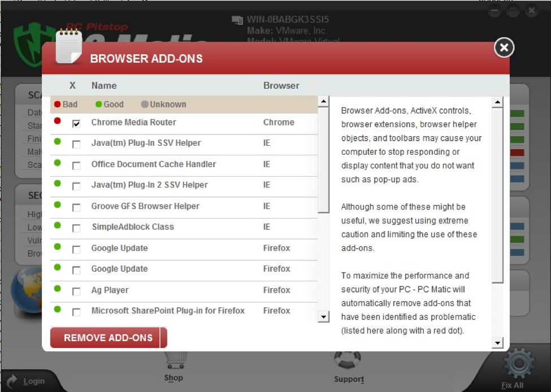Open Login in the main window

34,381
